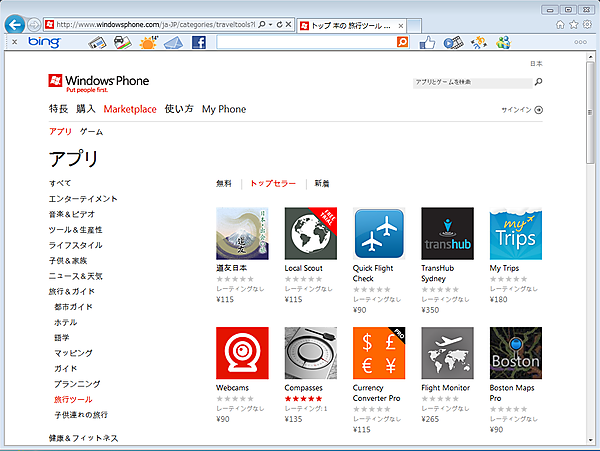
Task: Select マッピング subcategory in sidebar
Action: point(73,353)
